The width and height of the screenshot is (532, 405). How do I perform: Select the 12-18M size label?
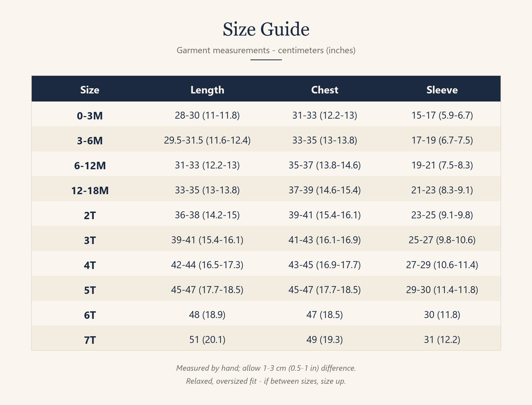pyautogui.click(x=90, y=191)
